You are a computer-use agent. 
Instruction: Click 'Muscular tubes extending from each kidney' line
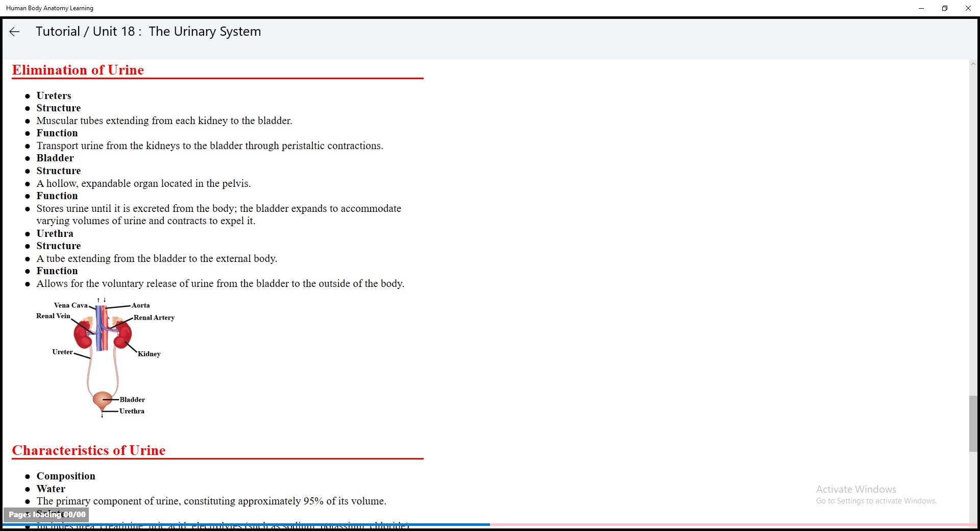click(x=164, y=120)
